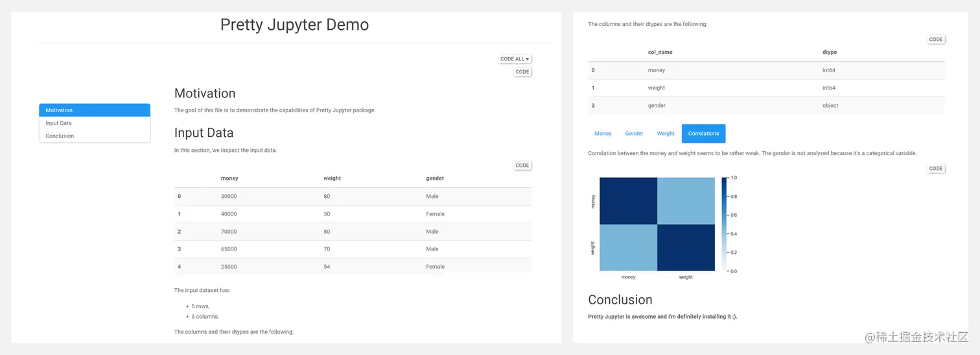Click heatmap cell: money row, weight column
The image size is (980, 355).
tap(686, 201)
